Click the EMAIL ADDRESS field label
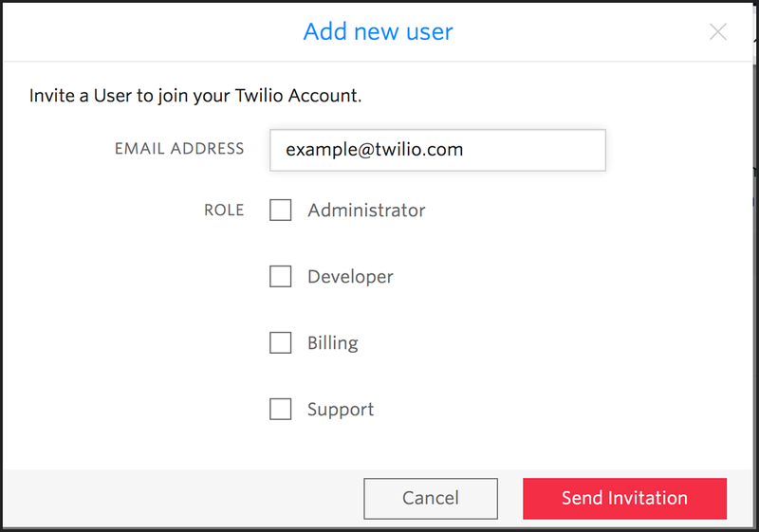 coord(179,149)
